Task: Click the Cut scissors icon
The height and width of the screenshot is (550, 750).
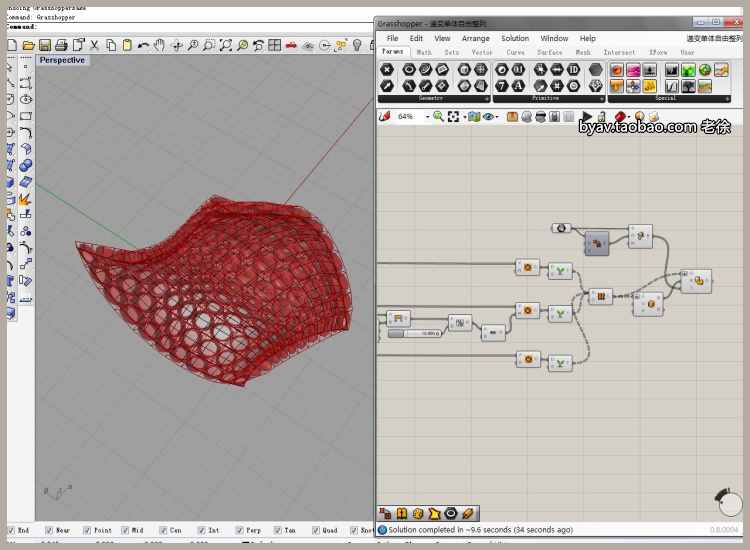Action: pyautogui.click(x=95, y=45)
